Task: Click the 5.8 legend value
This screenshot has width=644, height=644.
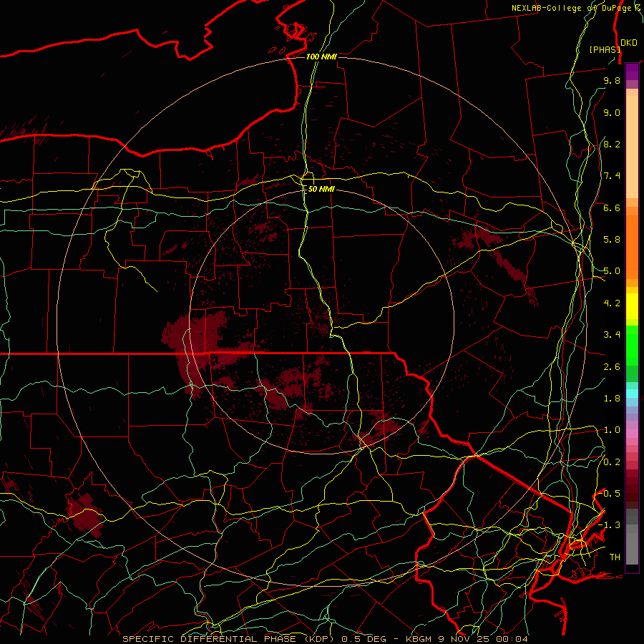Action: coord(612,240)
